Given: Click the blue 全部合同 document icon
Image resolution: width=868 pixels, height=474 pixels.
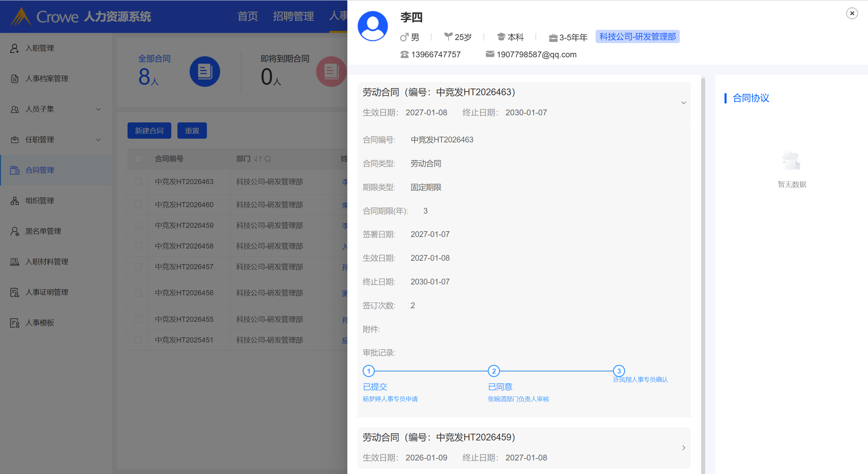Looking at the screenshot, I should 205,72.
